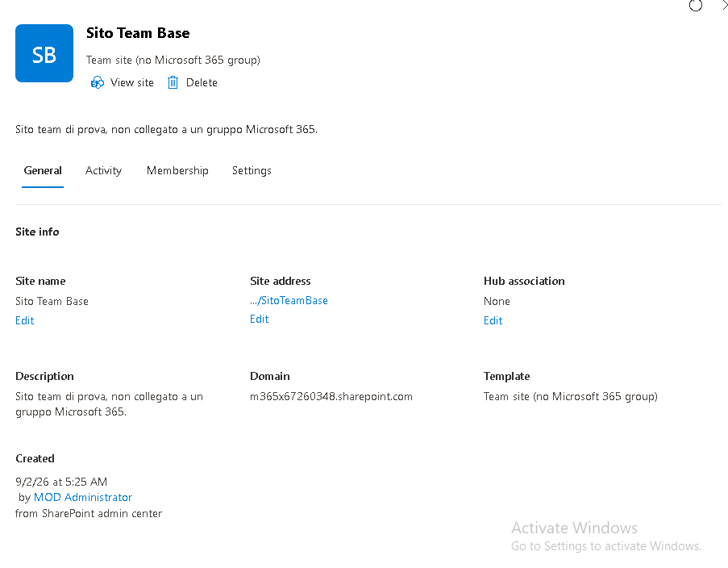Click the Delete button label
The image size is (728, 568).
point(202,83)
